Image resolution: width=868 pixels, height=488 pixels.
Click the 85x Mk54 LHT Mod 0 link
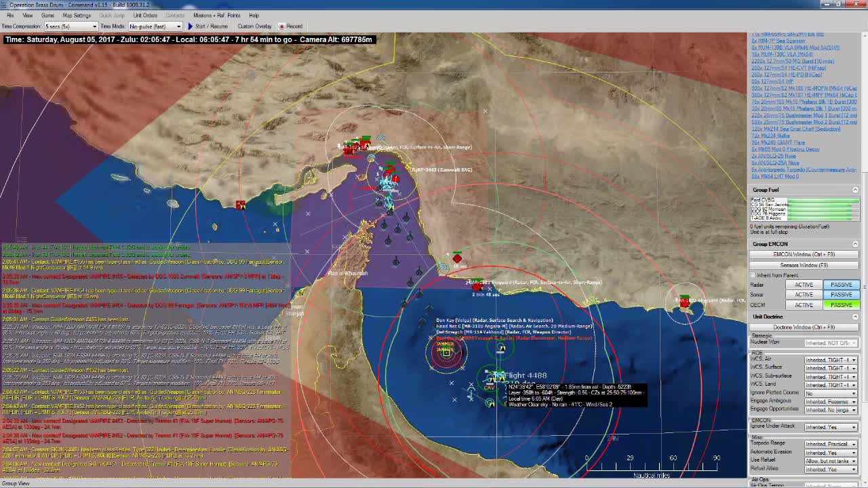point(775,176)
